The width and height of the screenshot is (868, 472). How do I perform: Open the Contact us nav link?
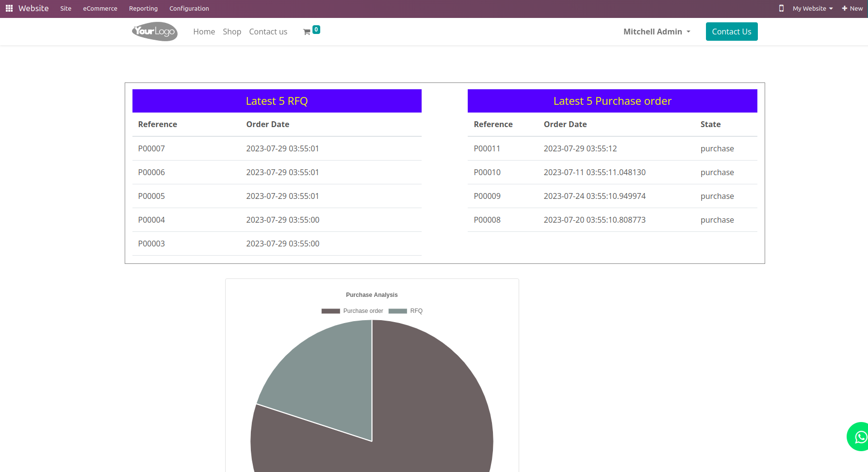[268, 32]
